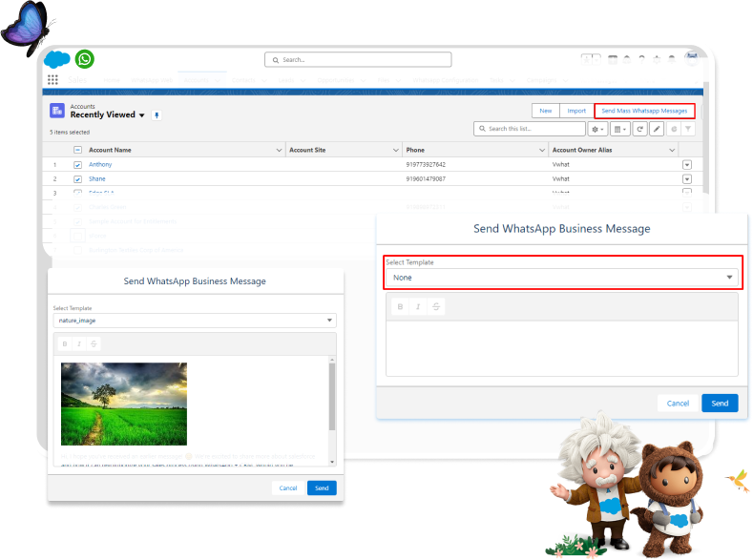Click the Import button
This screenshot has width=753, height=560.
click(576, 111)
